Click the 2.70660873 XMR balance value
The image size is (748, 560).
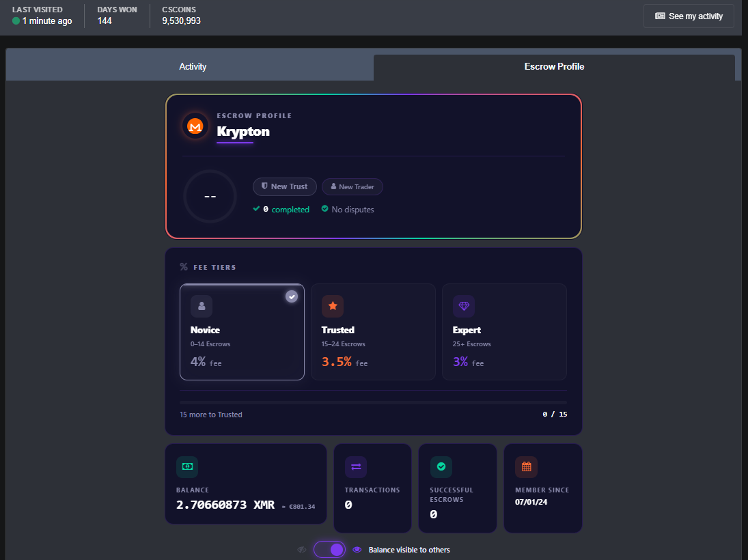click(225, 505)
